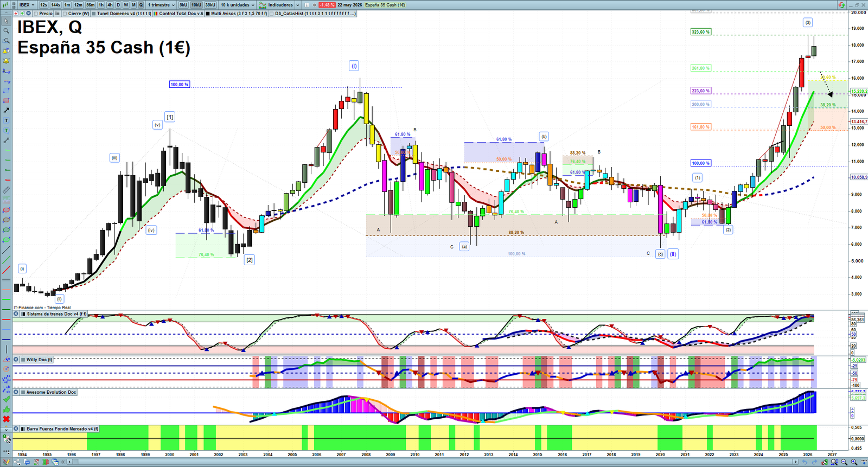
Task: Select the 12s timeframe
Action: click(43, 5)
